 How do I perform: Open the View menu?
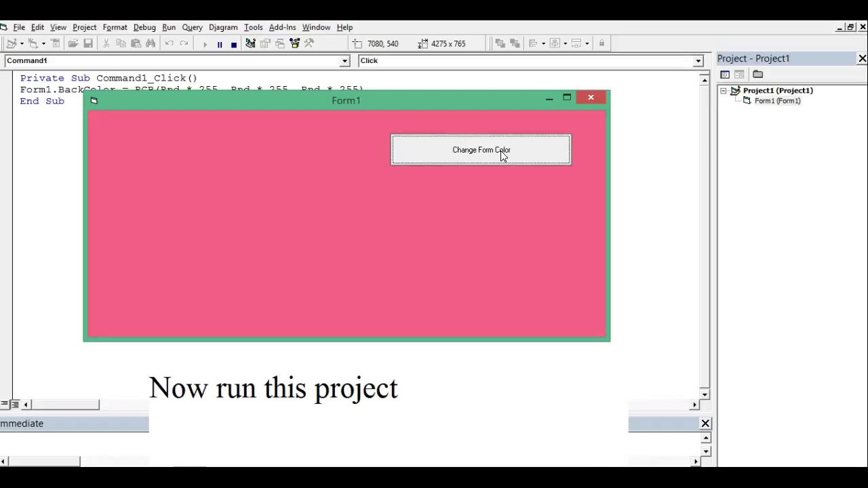coord(58,27)
